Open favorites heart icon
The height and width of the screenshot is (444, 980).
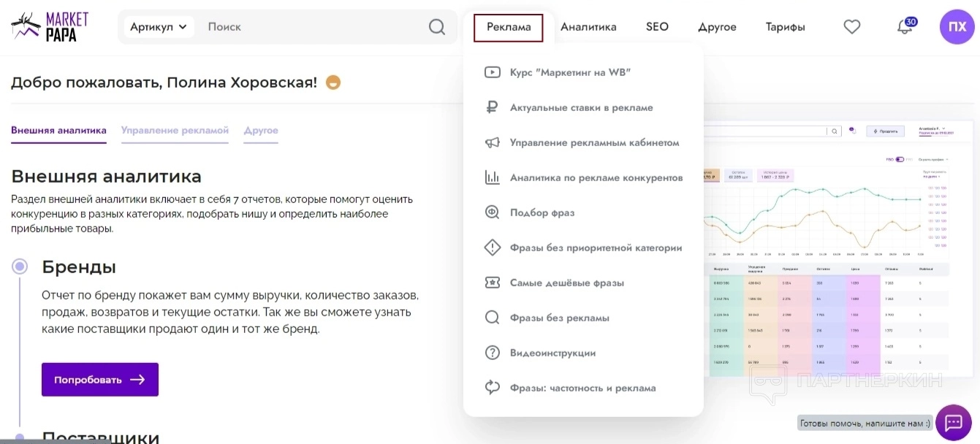tap(852, 27)
